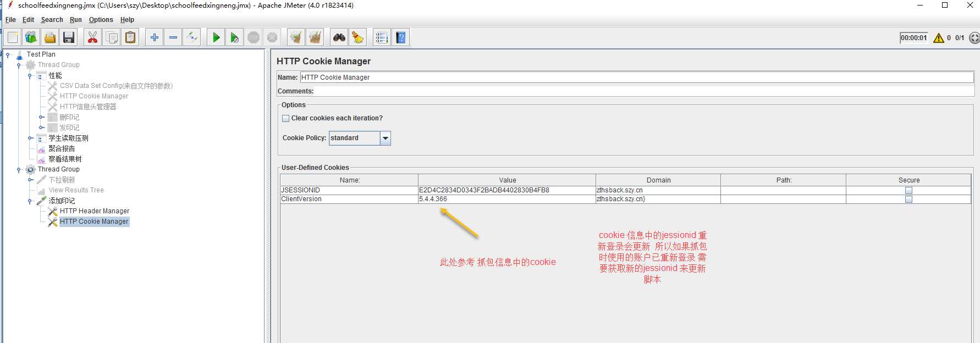
Task: Click the Test Plan flask icon
Action: coord(20,54)
